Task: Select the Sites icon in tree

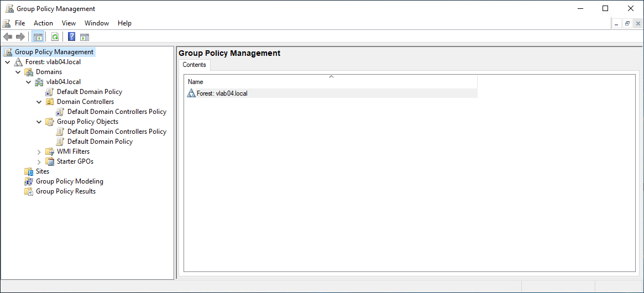Action: point(29,171)
